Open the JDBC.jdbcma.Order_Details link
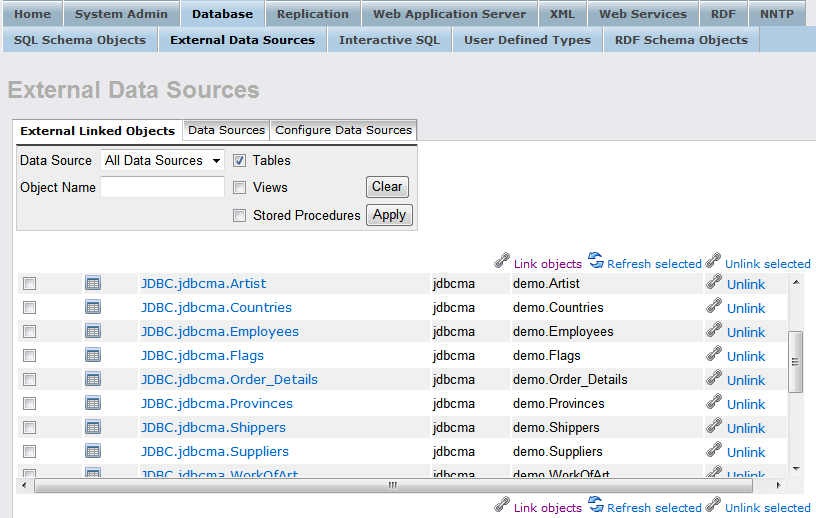816x518 pixels. (229, 379)
